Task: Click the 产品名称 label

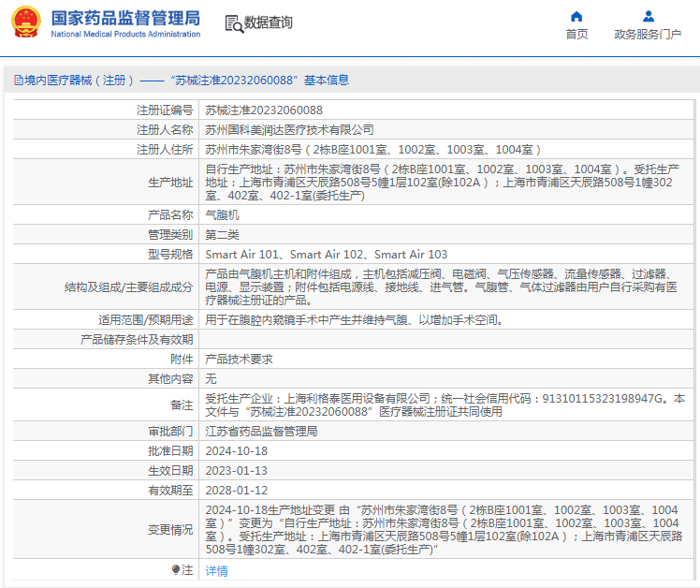Action: point(170,215)
